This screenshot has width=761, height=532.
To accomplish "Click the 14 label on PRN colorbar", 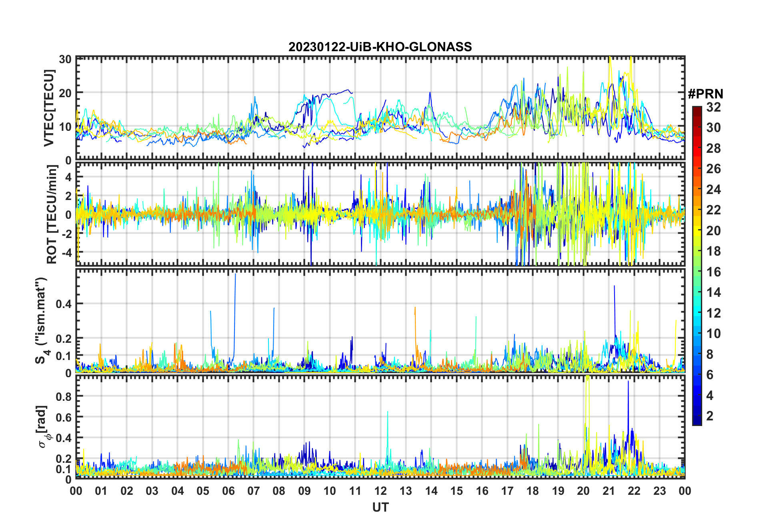I will coord(713,292).
